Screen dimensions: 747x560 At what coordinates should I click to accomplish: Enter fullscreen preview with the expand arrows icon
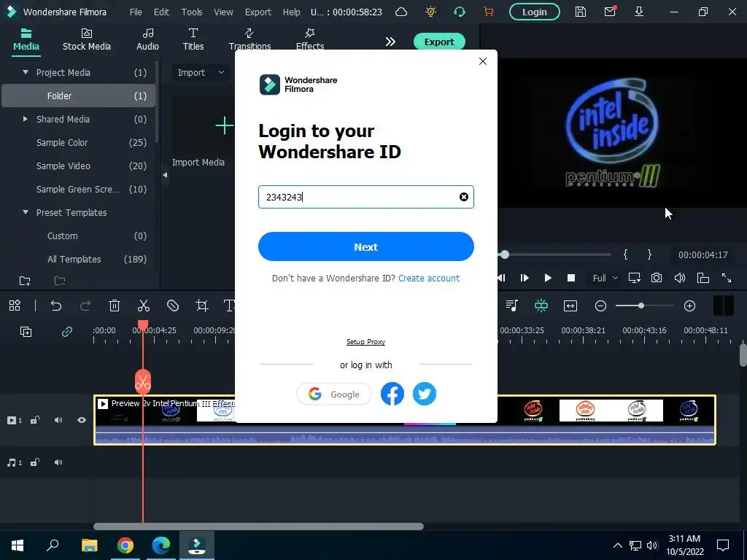727,278
